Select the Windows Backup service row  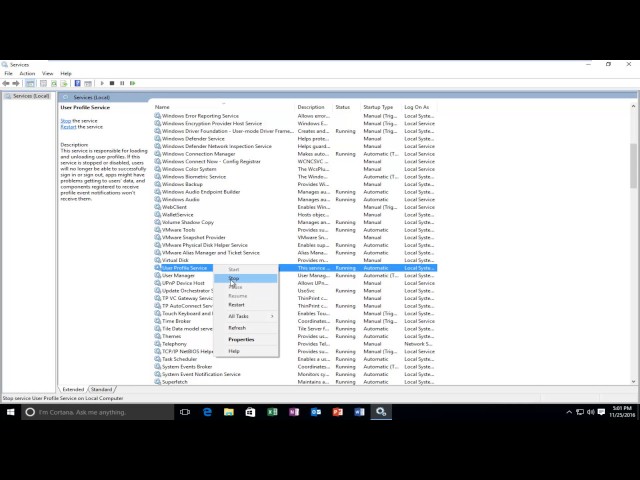coord(296,184)
